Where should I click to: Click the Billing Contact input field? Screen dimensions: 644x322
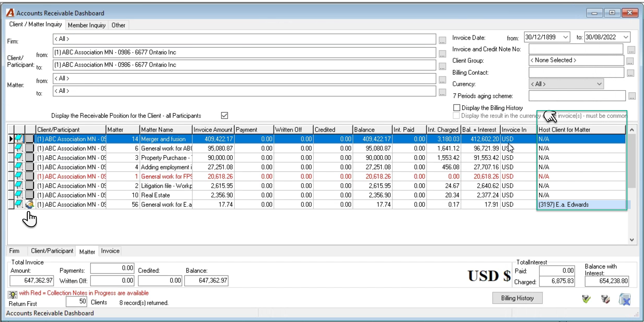click(576, 72)
